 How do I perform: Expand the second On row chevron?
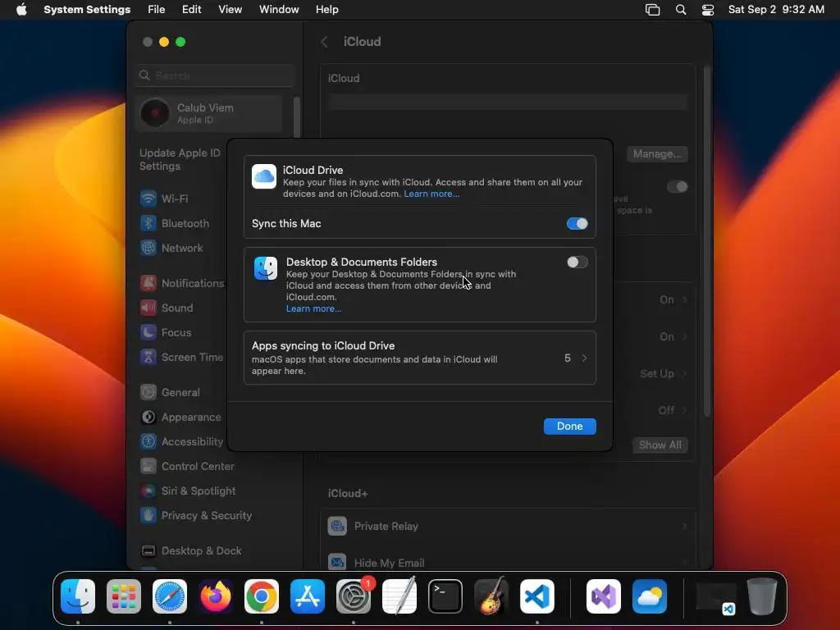pyautogui.click(x=685, y=337)
